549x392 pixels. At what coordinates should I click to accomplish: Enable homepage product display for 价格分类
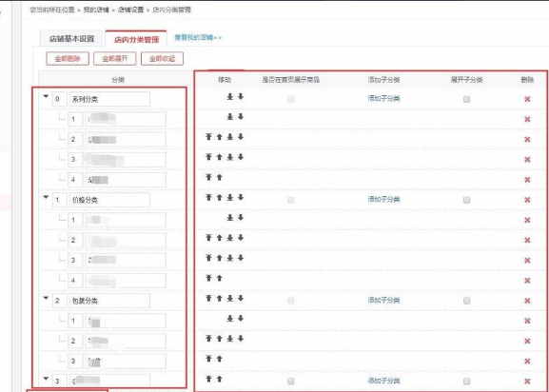290,200
